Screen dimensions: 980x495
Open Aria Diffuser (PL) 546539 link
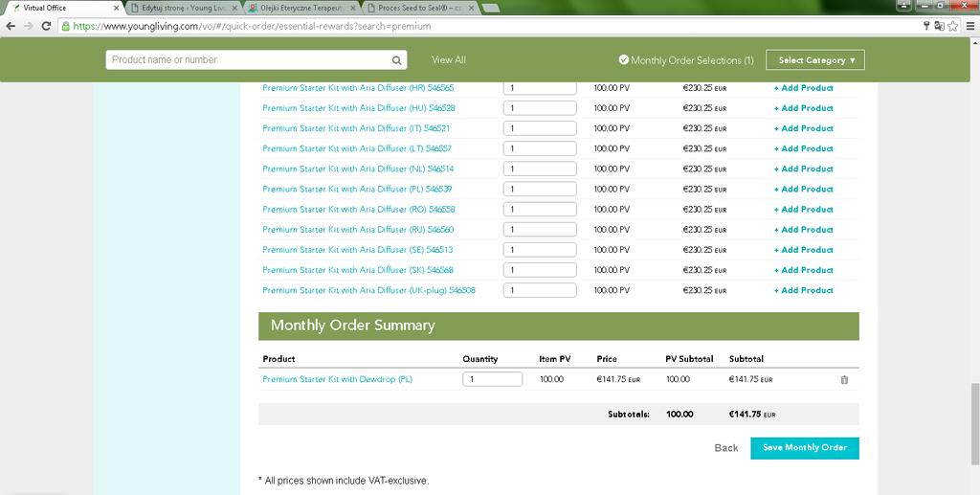click(358, 189)
